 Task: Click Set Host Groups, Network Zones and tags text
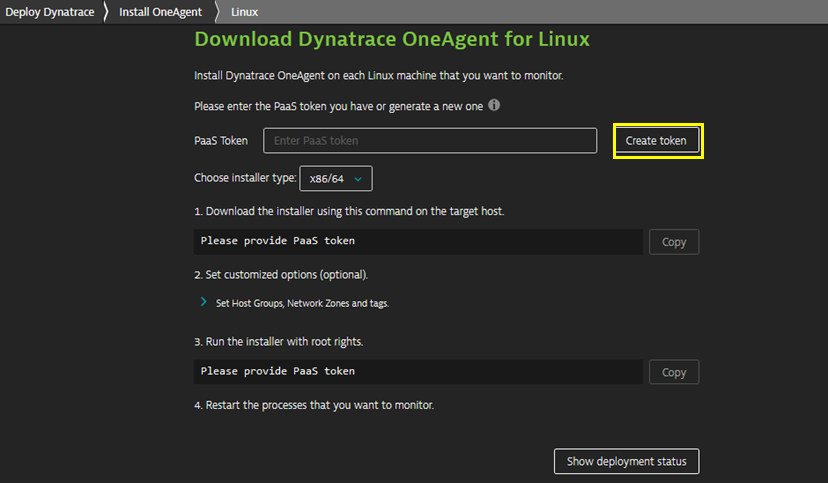tap(302, 303)
